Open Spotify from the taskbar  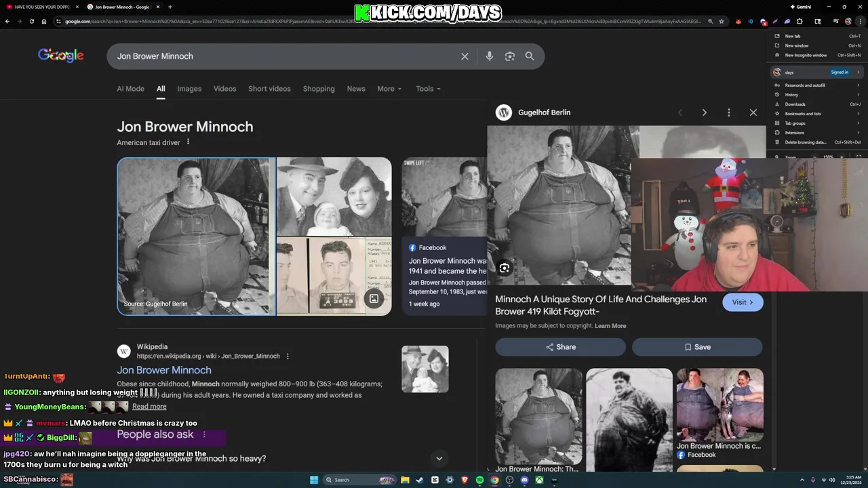(x=479, y=480)
